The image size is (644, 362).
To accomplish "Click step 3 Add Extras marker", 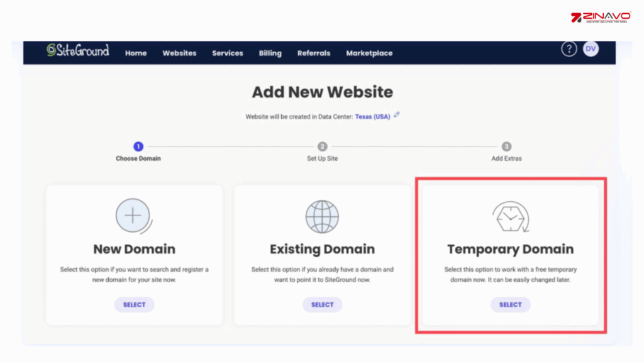I will click(506, 146).
